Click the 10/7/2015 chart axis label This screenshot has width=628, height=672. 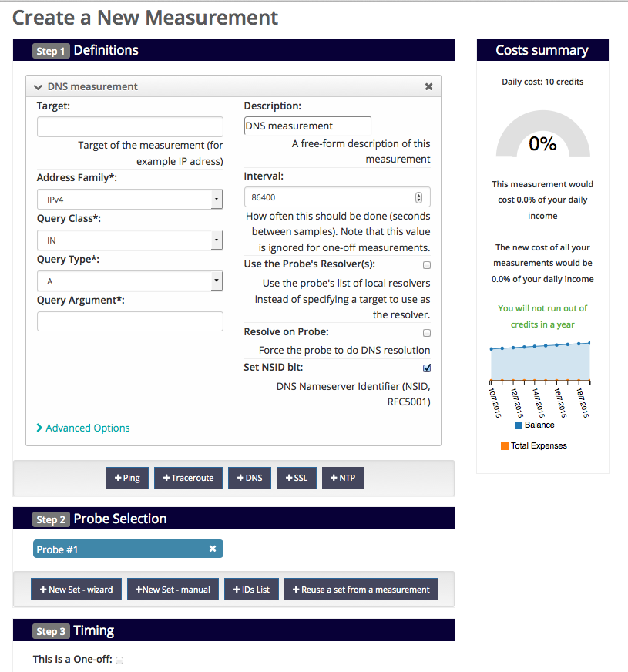495,402
